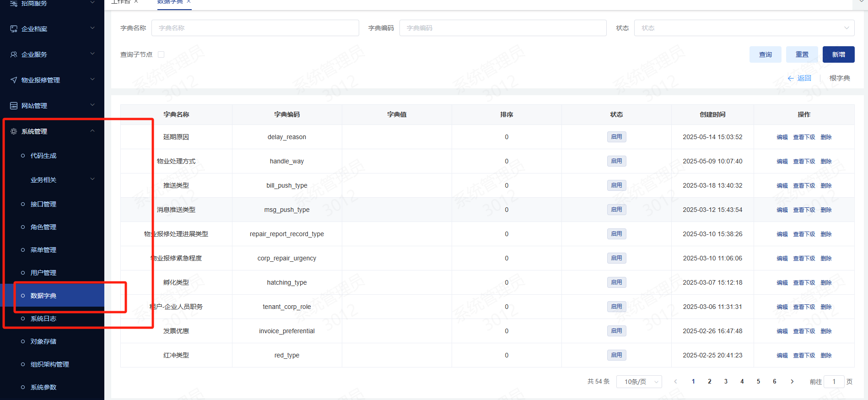Image resolution: width=868 pixels, height=400 pixels.
Task: Expand the 业务相关 submenu
Action: (92, 179)
